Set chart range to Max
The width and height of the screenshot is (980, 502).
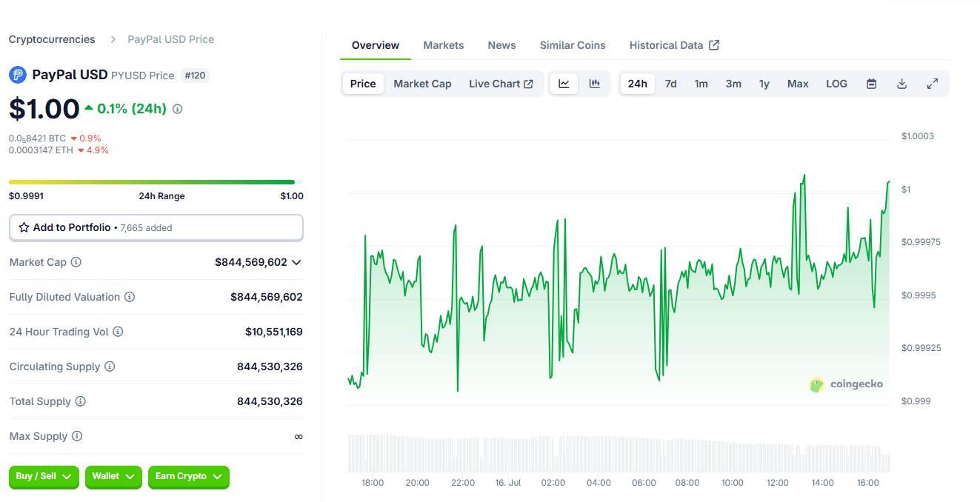click(x=798, y=84)
